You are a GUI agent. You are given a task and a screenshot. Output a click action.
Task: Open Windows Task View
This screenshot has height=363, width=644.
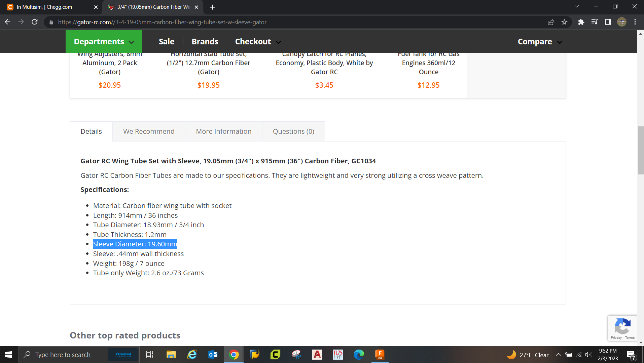150,355
